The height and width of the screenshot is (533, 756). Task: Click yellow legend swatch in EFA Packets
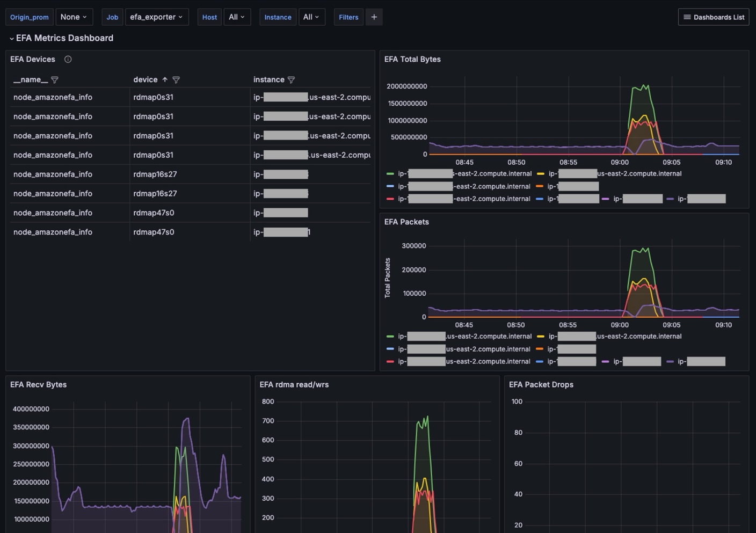click(541, 337)
